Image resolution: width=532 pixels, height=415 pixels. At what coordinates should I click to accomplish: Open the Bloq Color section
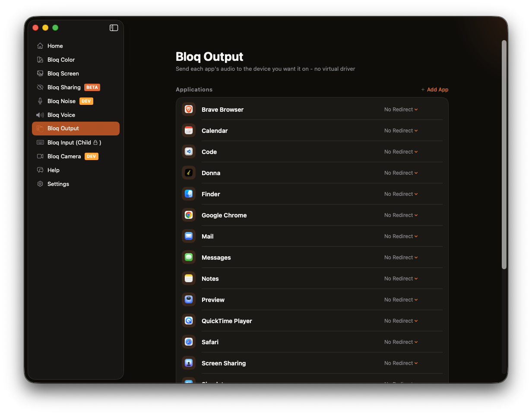click(x=76, y=60)
